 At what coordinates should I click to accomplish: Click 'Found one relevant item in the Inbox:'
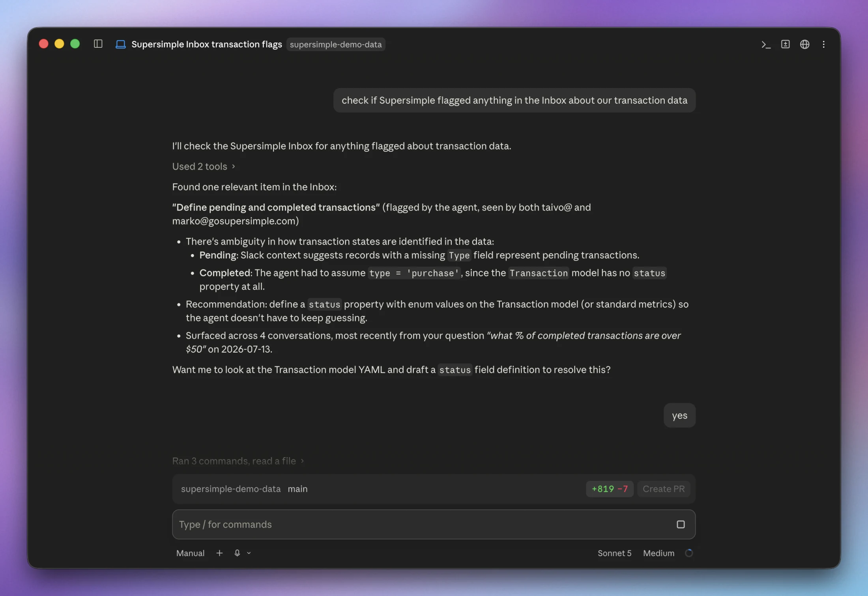[254, 187]
